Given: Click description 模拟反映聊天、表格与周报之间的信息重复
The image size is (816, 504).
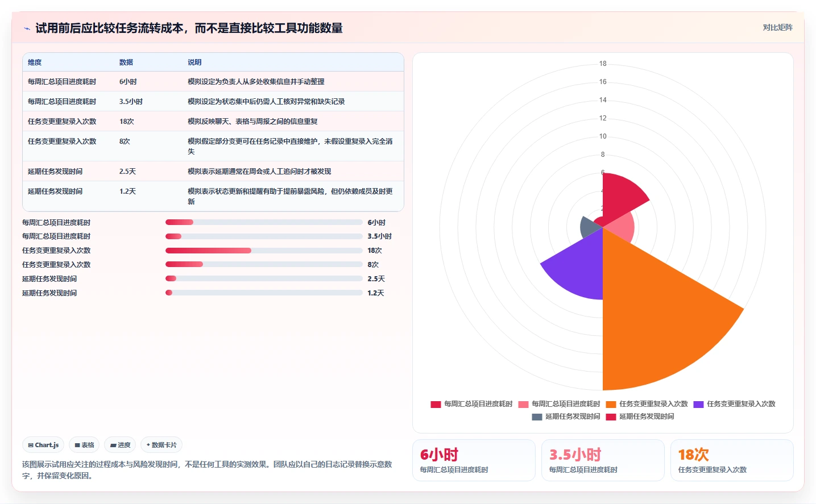Looking at the screenshot, I should (252, 122).
